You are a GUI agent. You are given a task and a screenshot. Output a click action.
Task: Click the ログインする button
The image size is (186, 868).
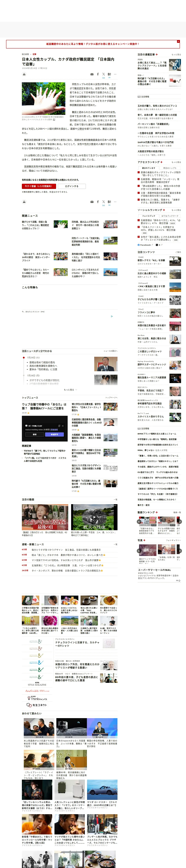(72, 186)
